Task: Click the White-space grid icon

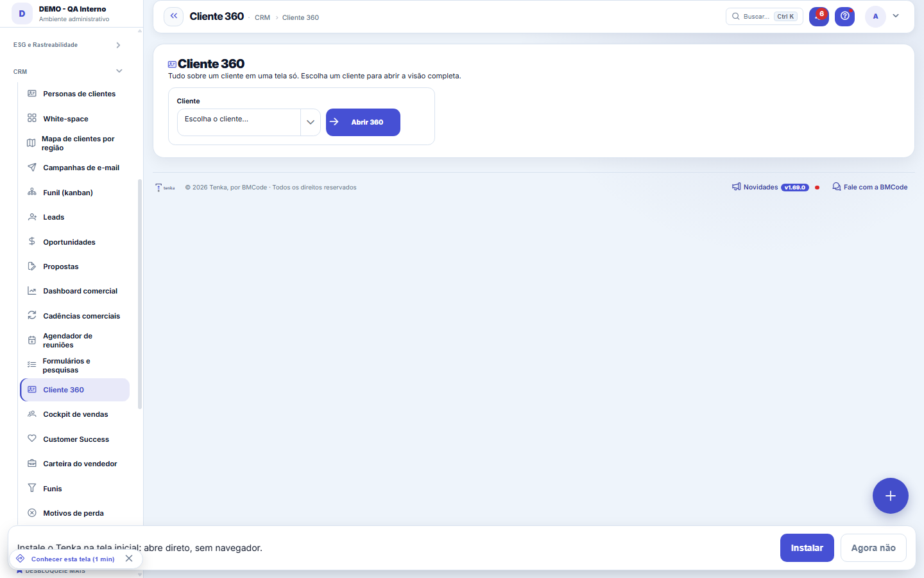Action: click(x=32, y=118)
